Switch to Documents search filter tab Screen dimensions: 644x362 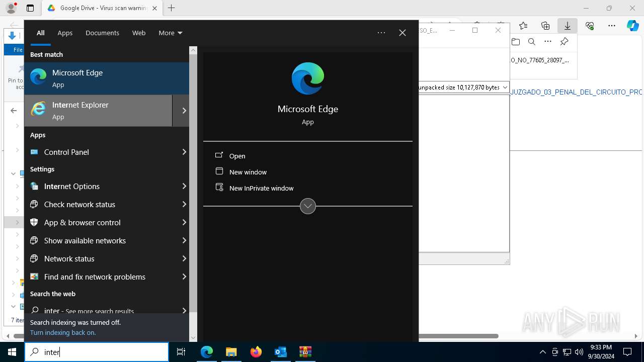coord(102,33)
